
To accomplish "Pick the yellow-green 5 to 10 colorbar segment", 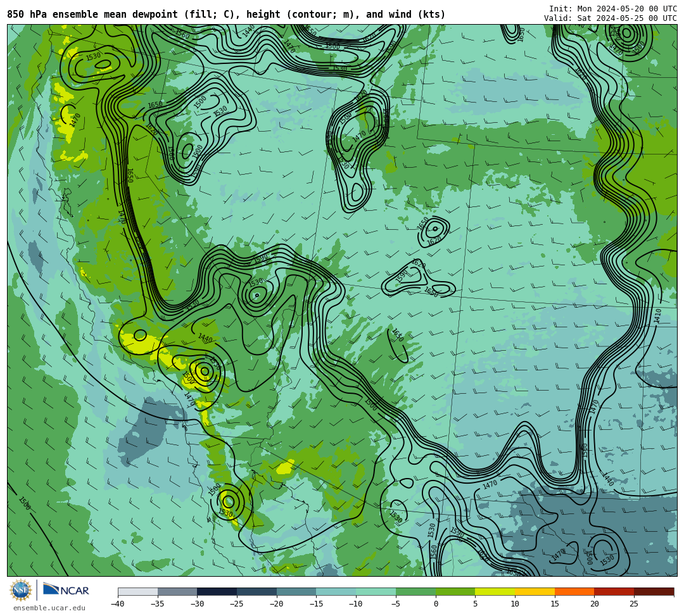I will pos(495,591).
